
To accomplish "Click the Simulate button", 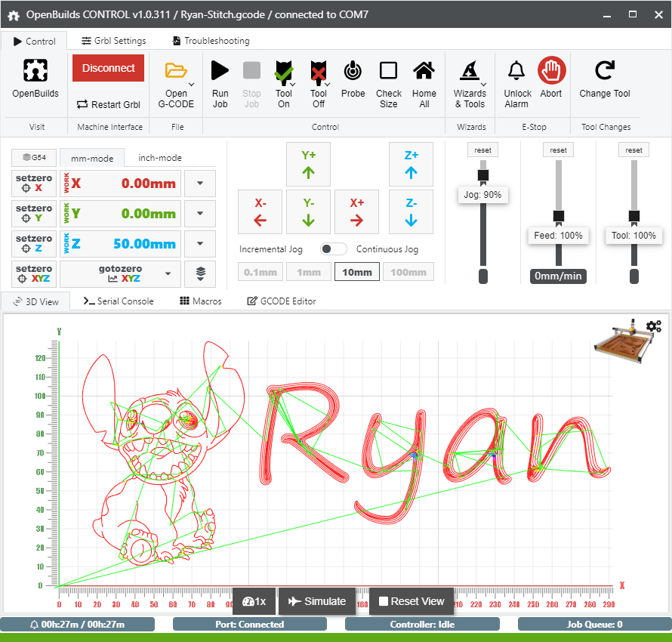I will [318, 601].
